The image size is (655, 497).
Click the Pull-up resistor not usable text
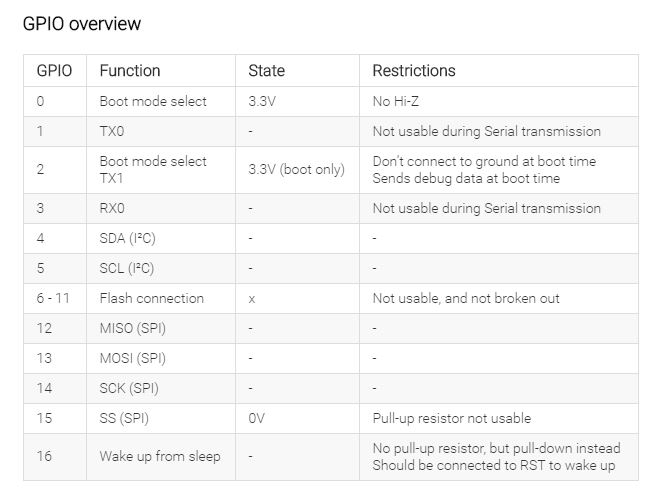point(452,418)
